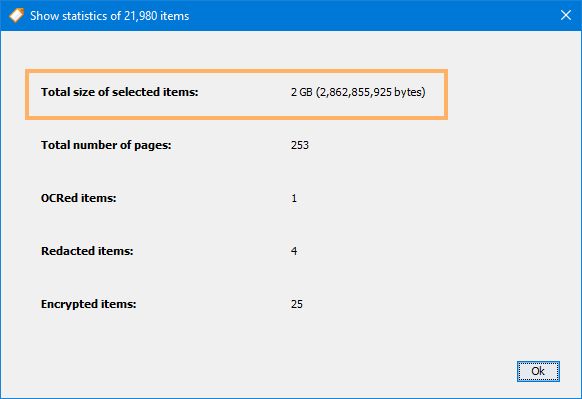
Task: Click the Ok button
Action: click(538, 371)
